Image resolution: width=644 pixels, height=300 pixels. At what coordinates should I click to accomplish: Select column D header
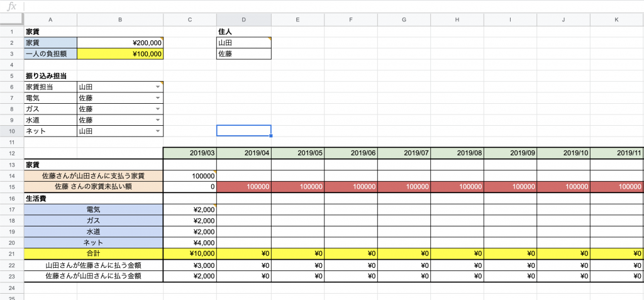[243, 19]
